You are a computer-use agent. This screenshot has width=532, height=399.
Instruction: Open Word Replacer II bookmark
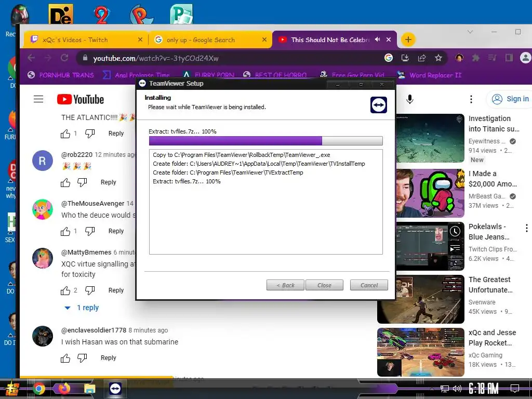click(x=430, y=75)
